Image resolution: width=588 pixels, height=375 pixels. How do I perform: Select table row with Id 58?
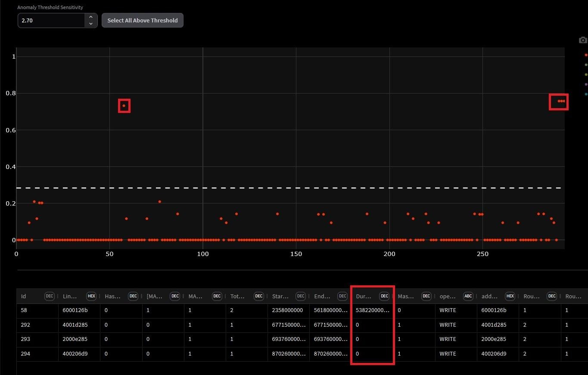point(302,310)
